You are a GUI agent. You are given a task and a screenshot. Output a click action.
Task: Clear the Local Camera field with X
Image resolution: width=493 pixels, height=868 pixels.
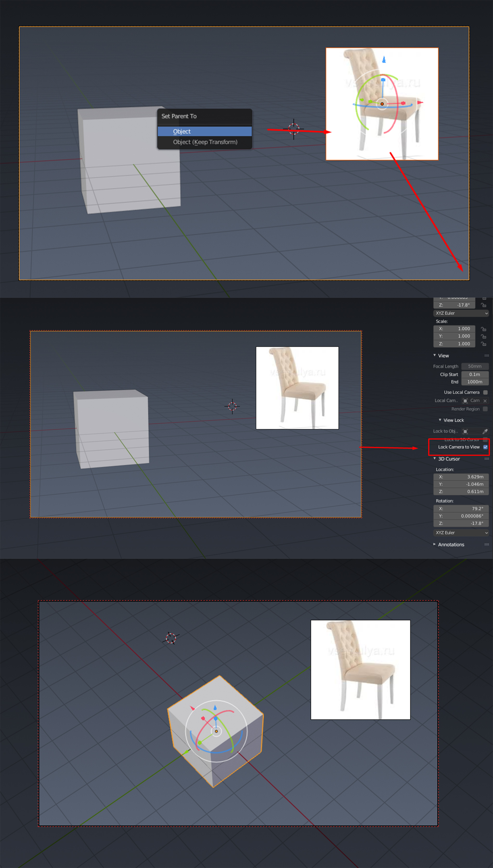[485, 401]
